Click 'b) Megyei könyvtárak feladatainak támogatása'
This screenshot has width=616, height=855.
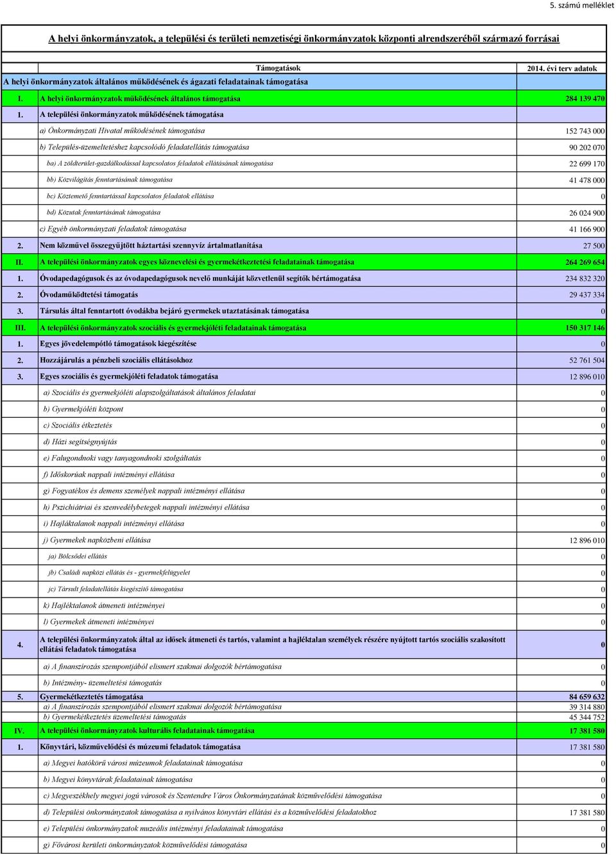(118, 779)
